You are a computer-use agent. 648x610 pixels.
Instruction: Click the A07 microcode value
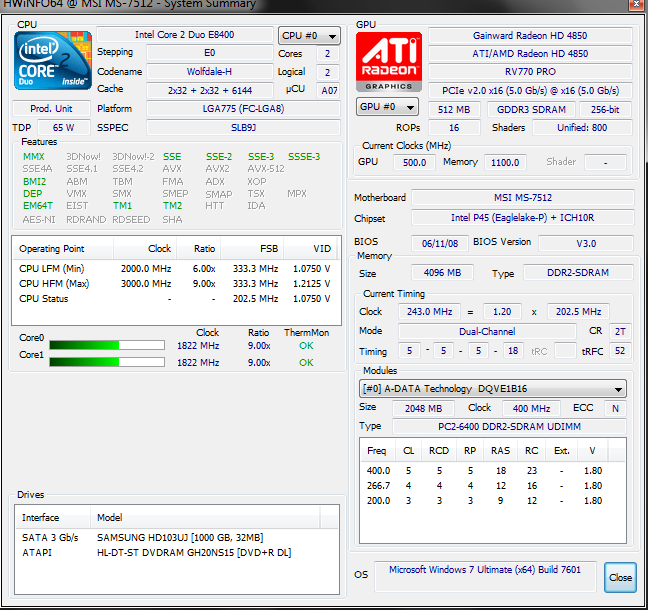[329, 91]
